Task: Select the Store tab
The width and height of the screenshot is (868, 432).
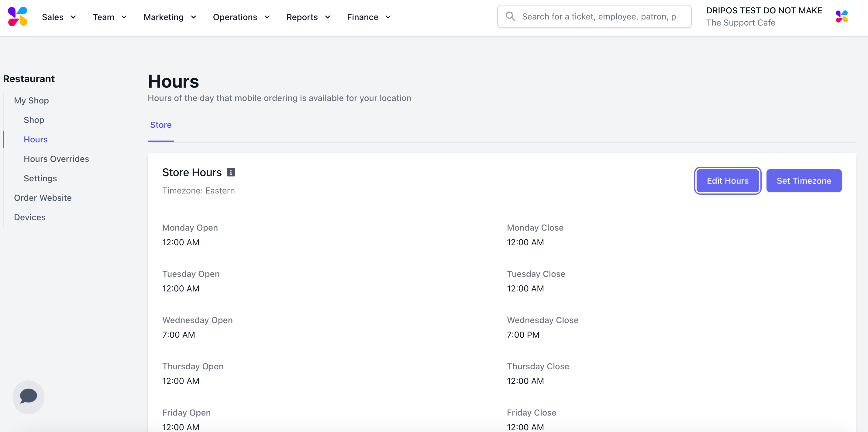Action: [161, 125]
